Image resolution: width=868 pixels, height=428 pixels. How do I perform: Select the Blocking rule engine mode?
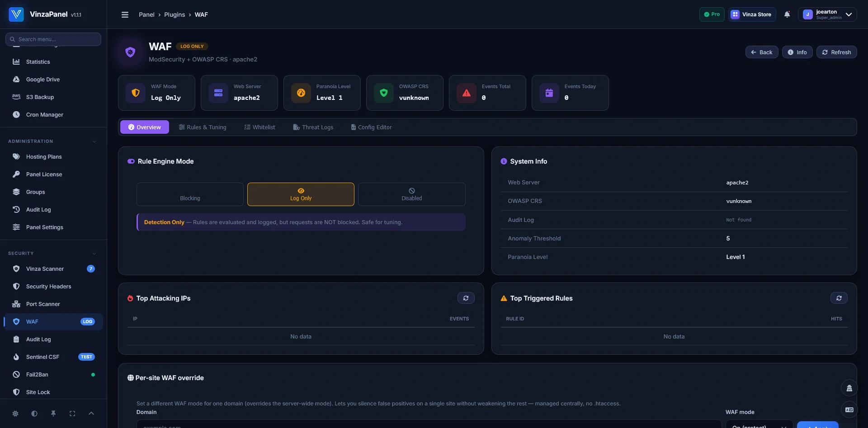click(x=190, y=194)
